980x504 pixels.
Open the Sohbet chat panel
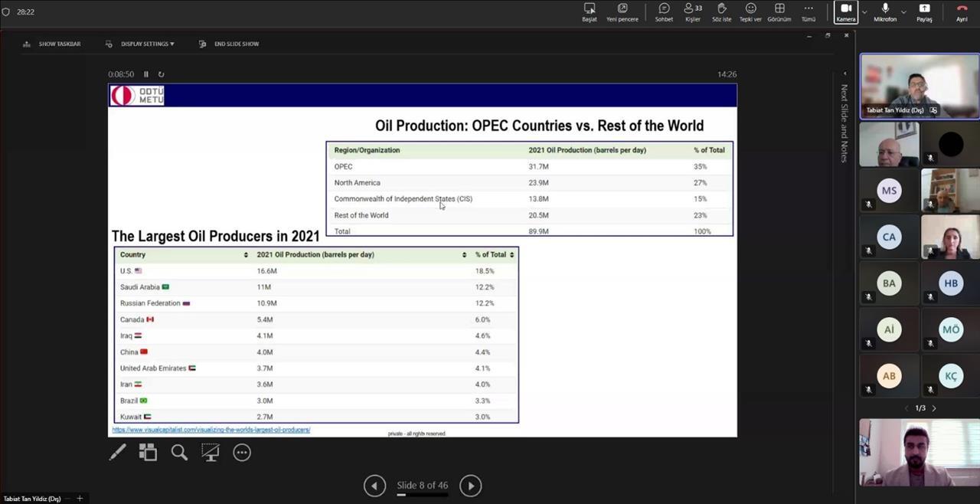[x=664, y=12]
